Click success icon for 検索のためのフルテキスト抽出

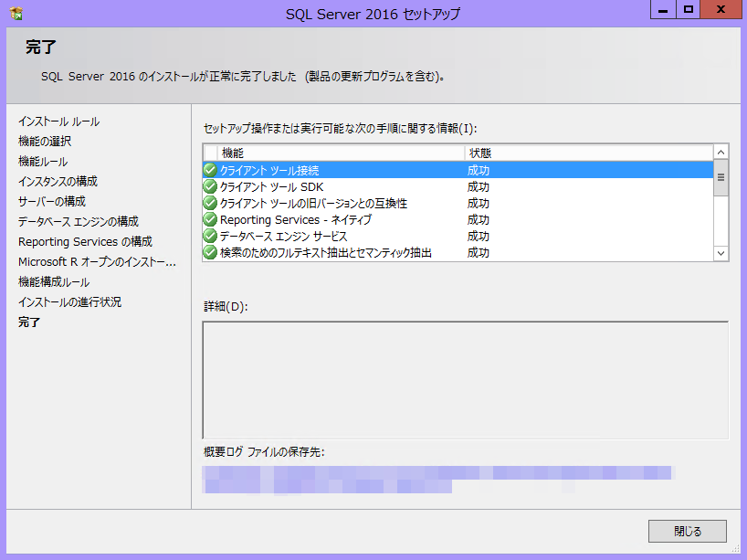click(x=210, y=252)
